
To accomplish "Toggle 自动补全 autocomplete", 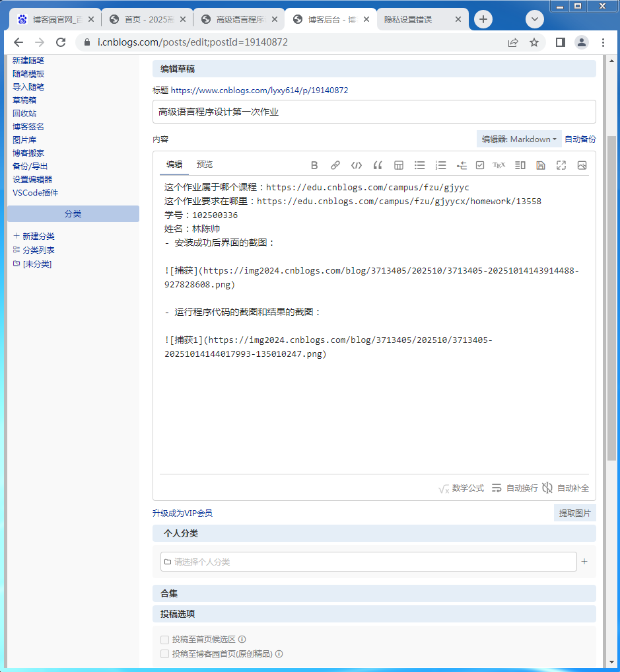I will [566, 488].
